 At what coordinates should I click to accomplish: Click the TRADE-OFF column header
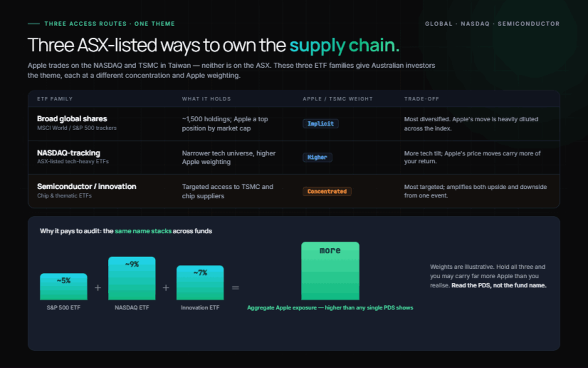point(421,99)
